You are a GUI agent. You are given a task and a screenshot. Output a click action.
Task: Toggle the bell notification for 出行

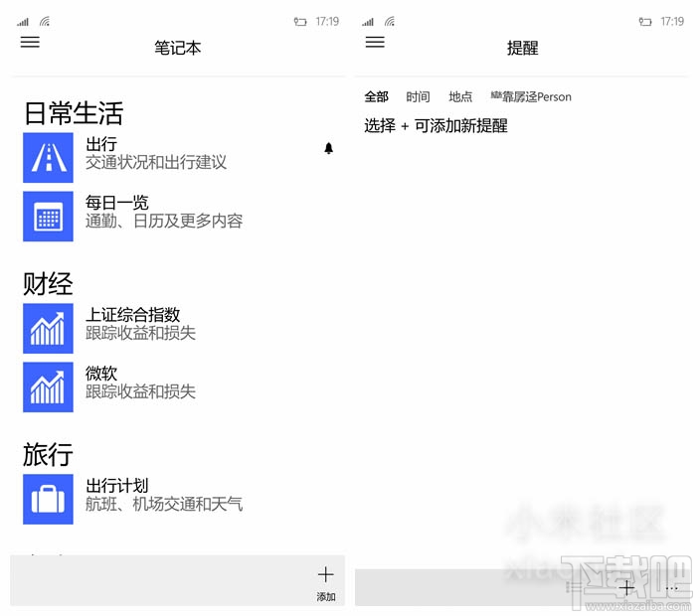(328, 148)
